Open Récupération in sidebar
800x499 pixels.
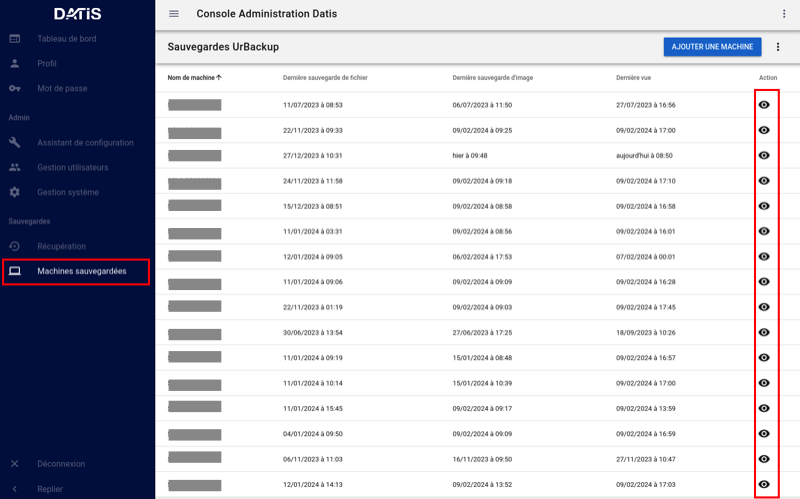(x=61, y=246)
